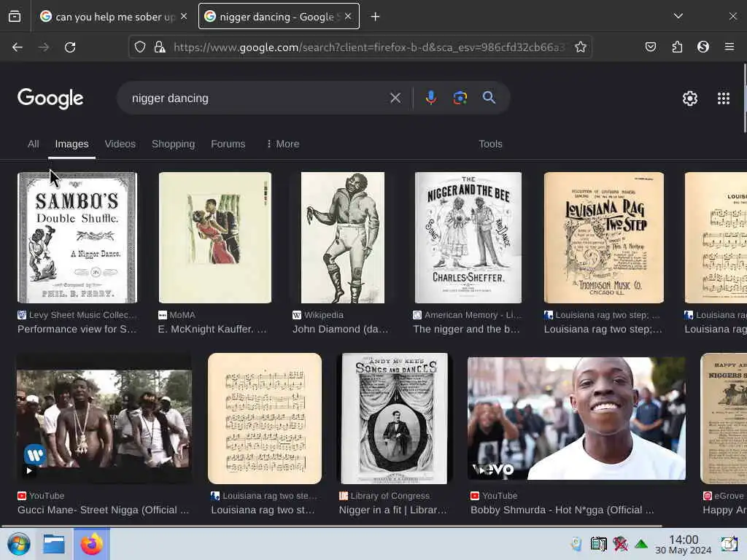The image size is (747, 560).
Task: Click the page's horizontal scrollbar
Action: [332, 526]
